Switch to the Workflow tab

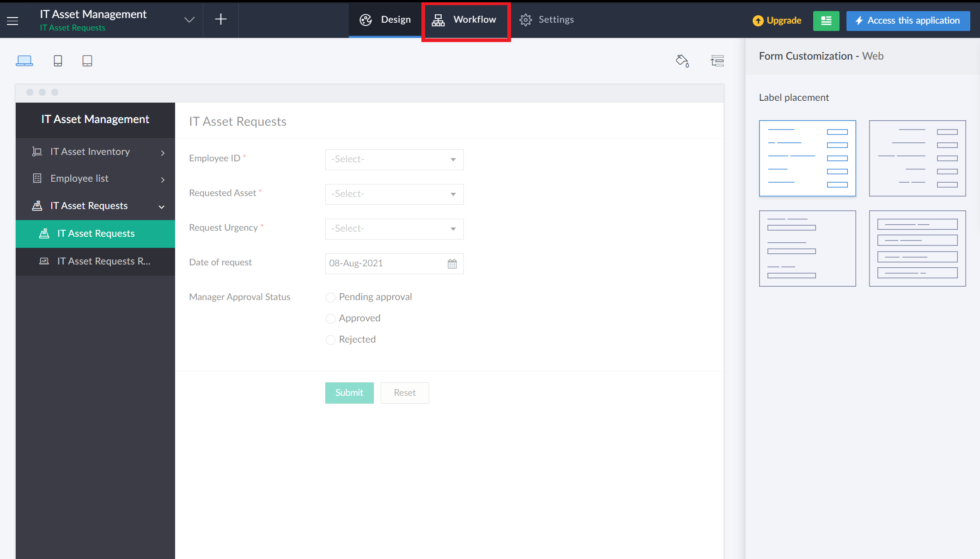[x=465, y=19]
